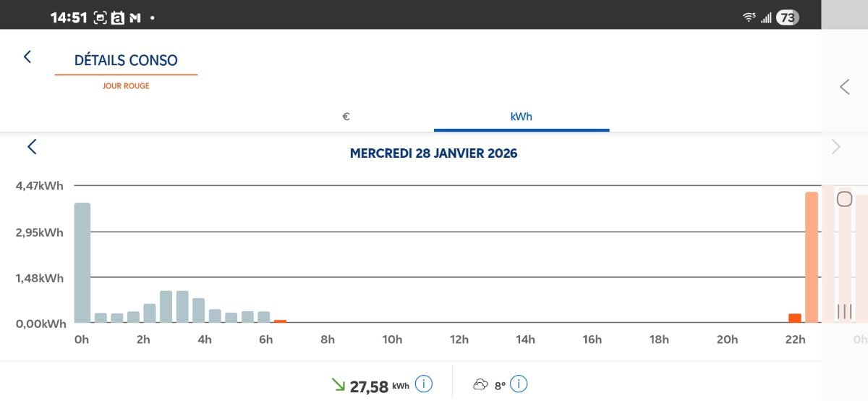Switch to the € cost tab

tap(346, 116)
